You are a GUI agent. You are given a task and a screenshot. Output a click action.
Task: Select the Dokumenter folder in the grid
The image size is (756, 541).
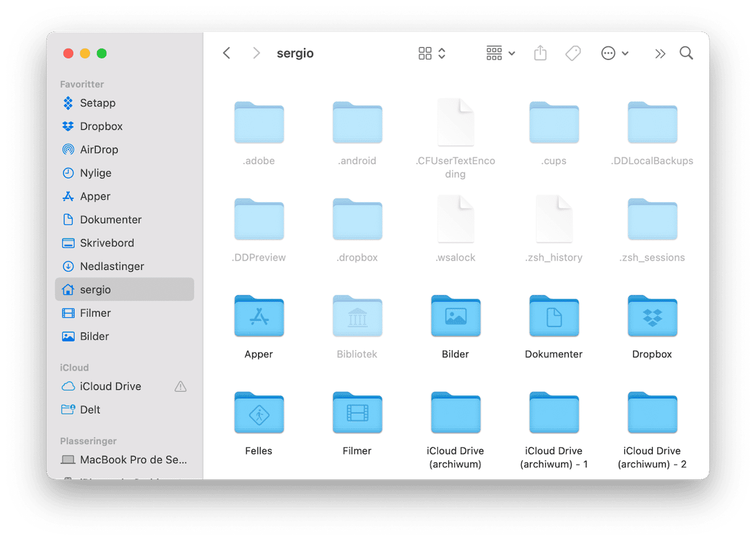[x=554, y=316]
